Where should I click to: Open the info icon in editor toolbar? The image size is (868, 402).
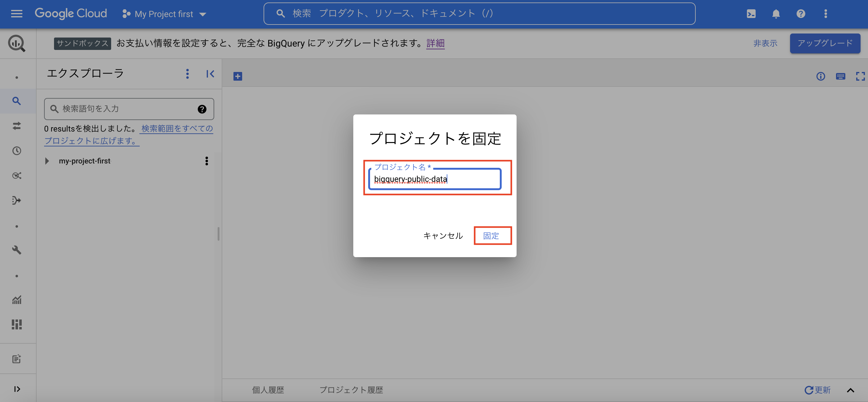pos(821,76)
